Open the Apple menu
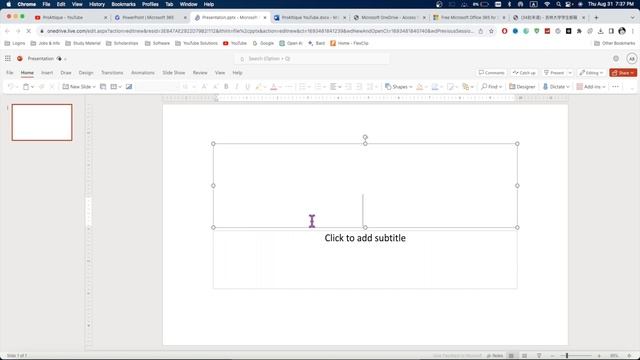Image resolution: width=640 pixels, height=360 pixels. (x=9, y=4)
